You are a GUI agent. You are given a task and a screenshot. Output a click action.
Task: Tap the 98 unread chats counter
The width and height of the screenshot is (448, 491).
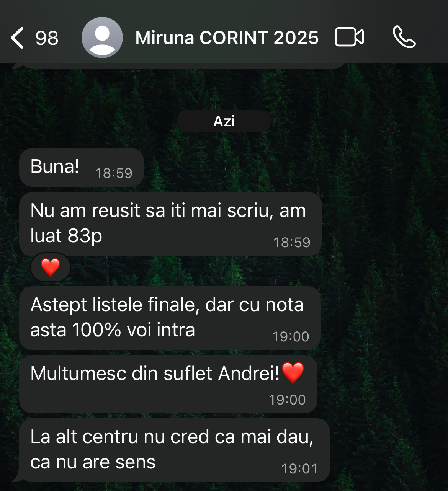[47, 38]
